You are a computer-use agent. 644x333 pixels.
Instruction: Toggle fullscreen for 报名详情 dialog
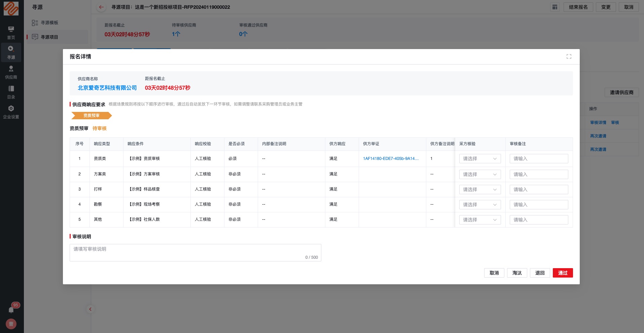click(x=569, y=56)
